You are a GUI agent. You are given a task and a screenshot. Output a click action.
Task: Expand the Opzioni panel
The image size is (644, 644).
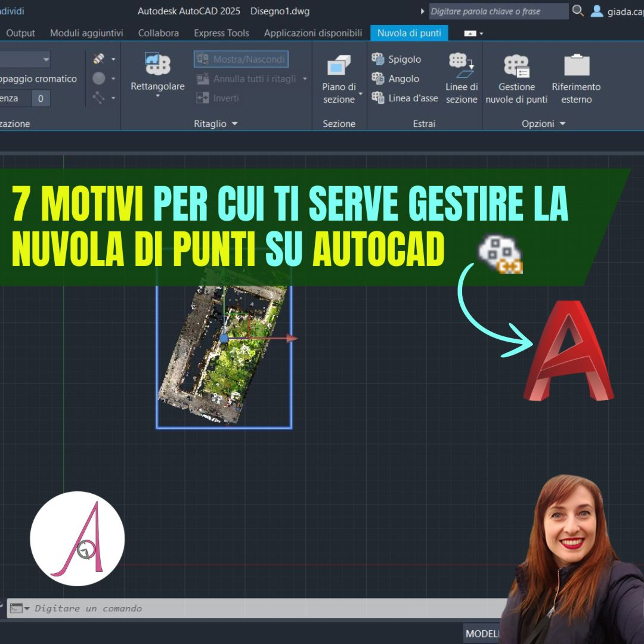pyautogui.click(x=543, y=124)
